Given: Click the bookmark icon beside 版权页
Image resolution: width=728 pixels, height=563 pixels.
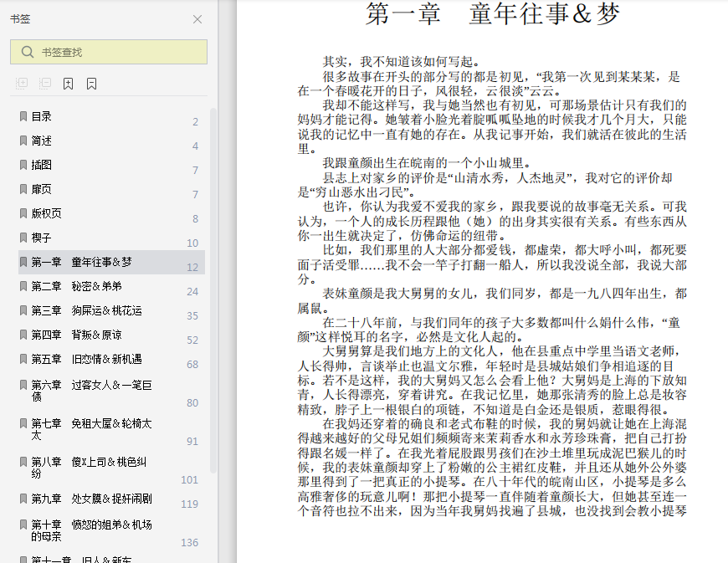Looking at the screenshot, I should click(23, 213).
